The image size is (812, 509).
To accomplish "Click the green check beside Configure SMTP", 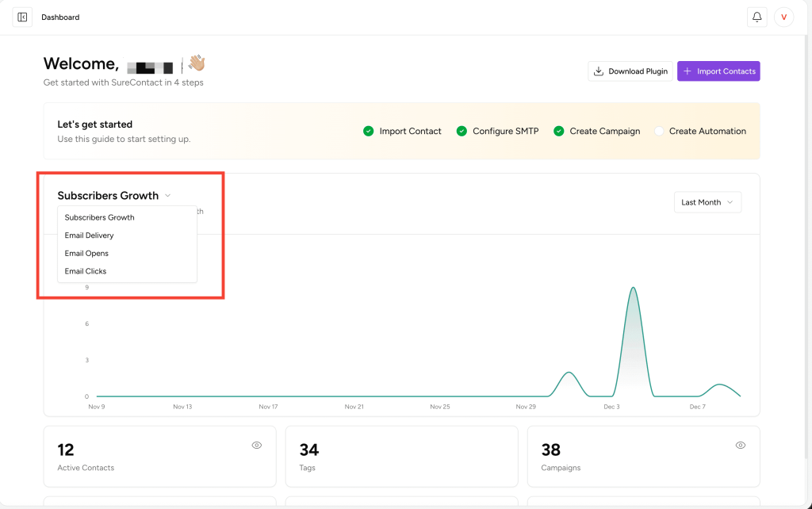I will click(x=462, y=132).
